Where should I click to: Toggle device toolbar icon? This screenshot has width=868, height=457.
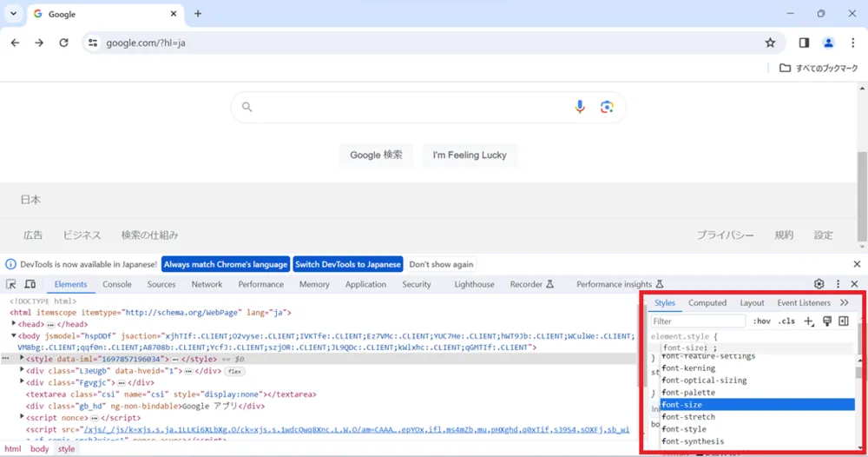[x=30, y=284]
